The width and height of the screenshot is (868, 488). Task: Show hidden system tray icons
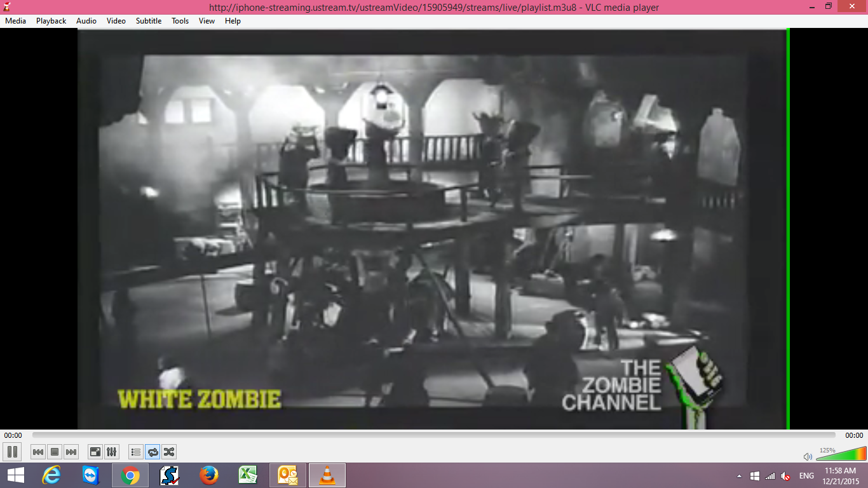pos(739,476)
